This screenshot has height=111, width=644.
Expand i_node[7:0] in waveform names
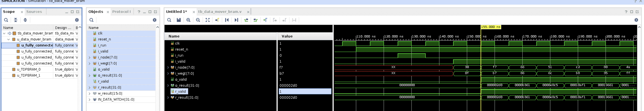(168, 67)
